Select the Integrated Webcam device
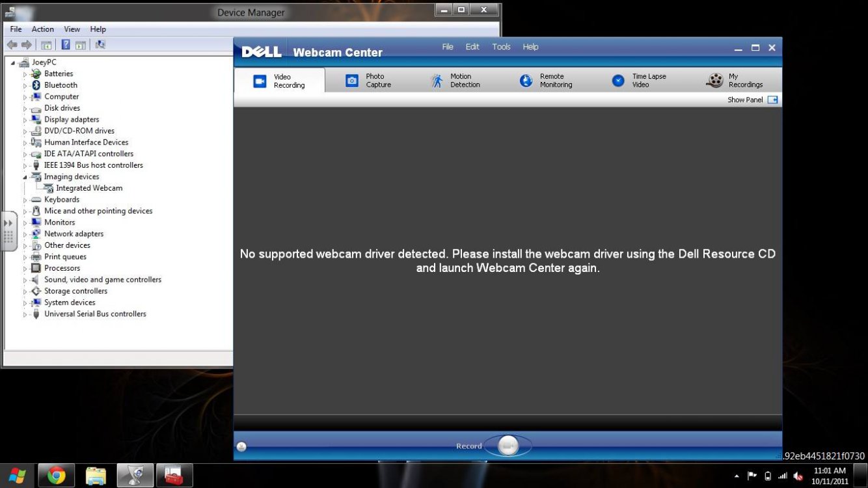The height and width of the screenshot is (488, 868). tap(88, 188)
